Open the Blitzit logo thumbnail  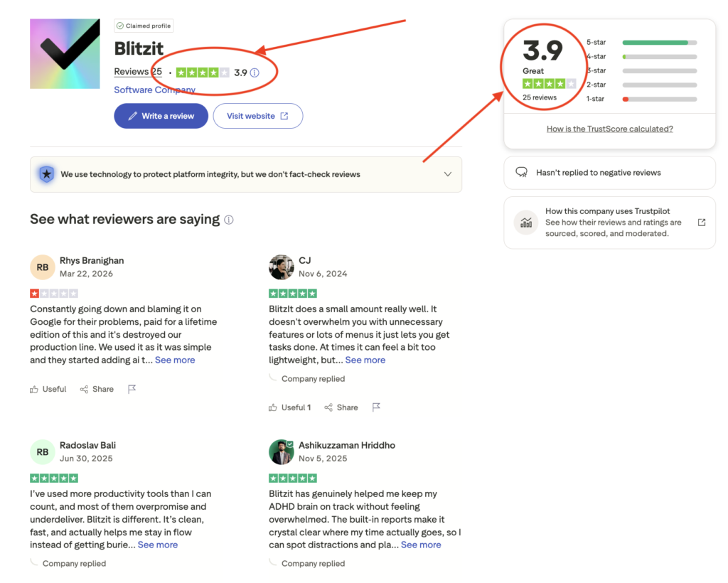coord(65,54)
